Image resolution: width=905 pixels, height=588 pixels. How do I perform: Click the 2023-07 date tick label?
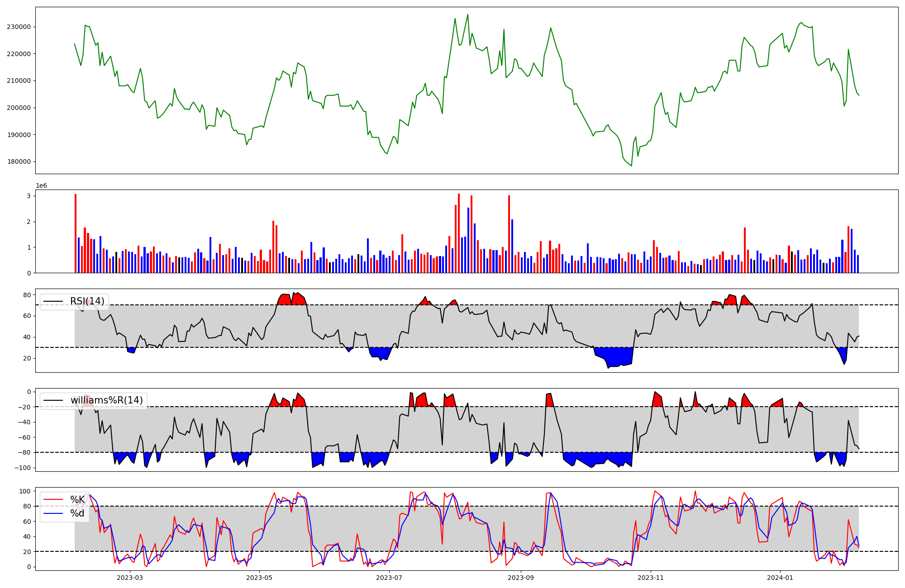pyautogui.click(x=389, y=578)
